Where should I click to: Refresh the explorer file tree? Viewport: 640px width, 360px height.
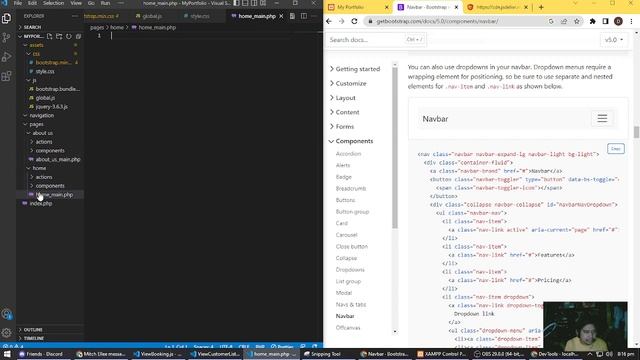69,36
